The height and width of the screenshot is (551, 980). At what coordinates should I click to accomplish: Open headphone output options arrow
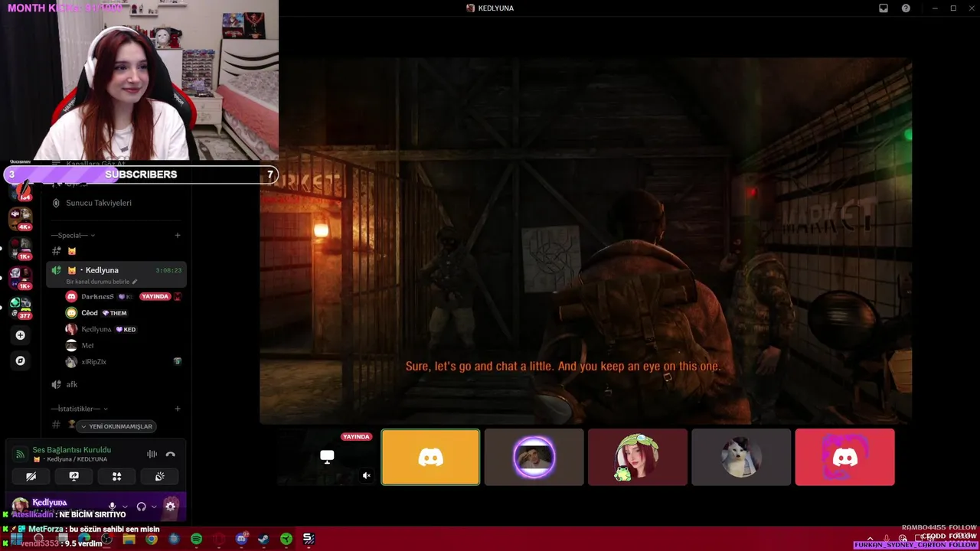[x=154, y=506]
